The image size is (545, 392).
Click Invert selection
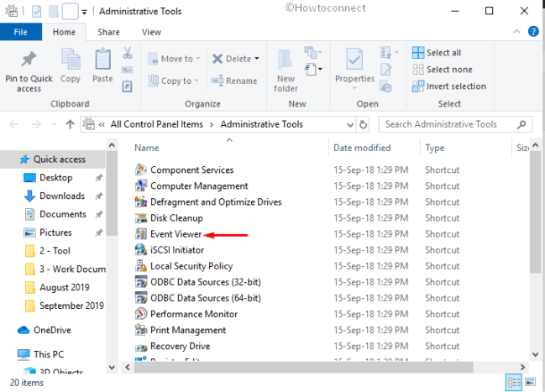pos(449,86)
